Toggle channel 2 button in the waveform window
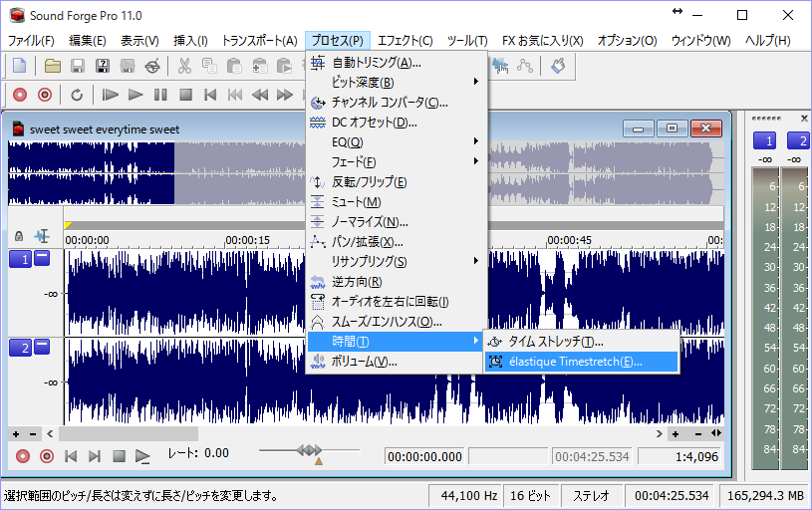The image size is (812, 510). coord(20,348)
